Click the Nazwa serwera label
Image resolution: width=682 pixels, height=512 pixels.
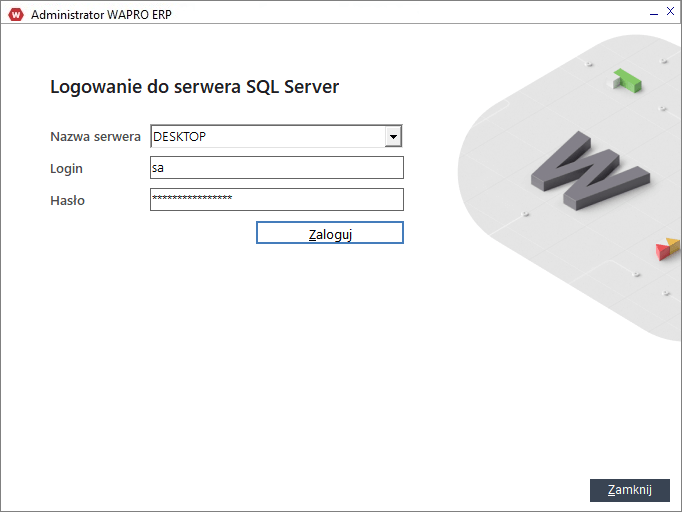(95, 137)
